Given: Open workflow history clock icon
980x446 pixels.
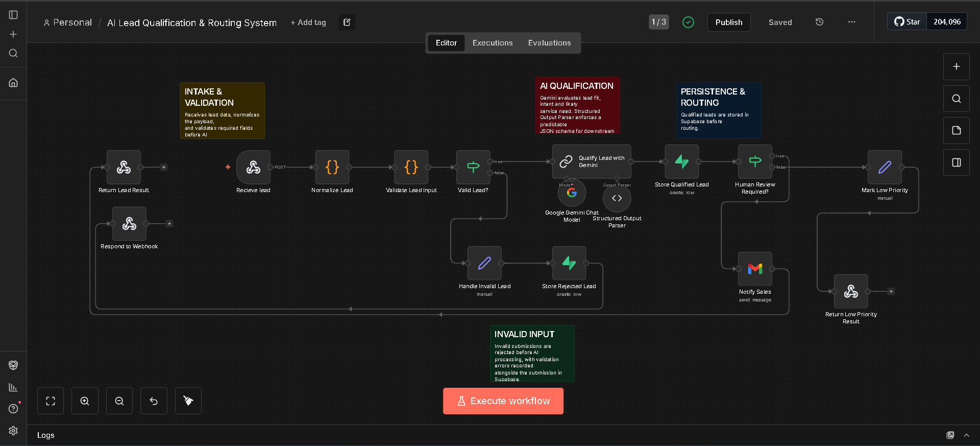Looking at the screenshot, I should pyautogui.click(x=819, y=22).
